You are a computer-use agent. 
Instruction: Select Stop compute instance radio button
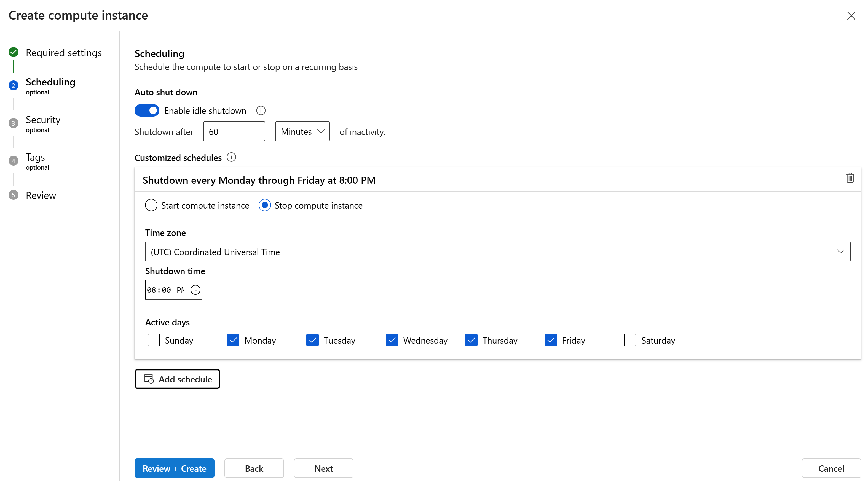(264, 205)
